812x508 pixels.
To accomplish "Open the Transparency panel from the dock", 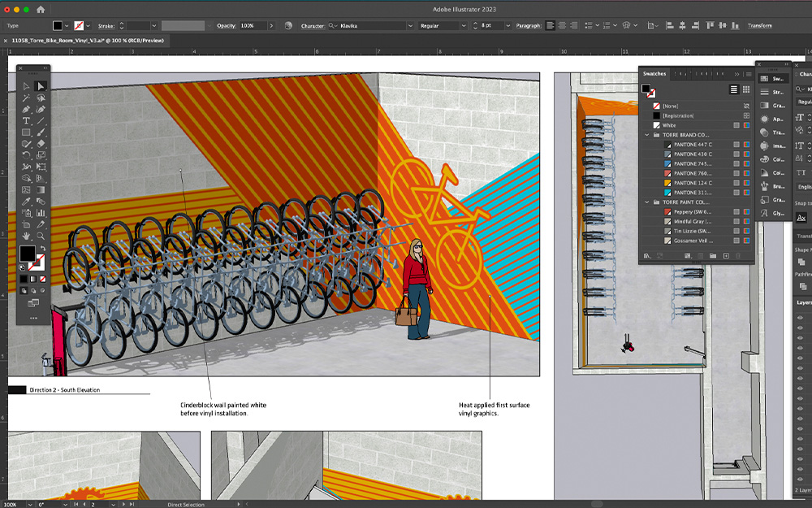I will [x=771, y=132].
